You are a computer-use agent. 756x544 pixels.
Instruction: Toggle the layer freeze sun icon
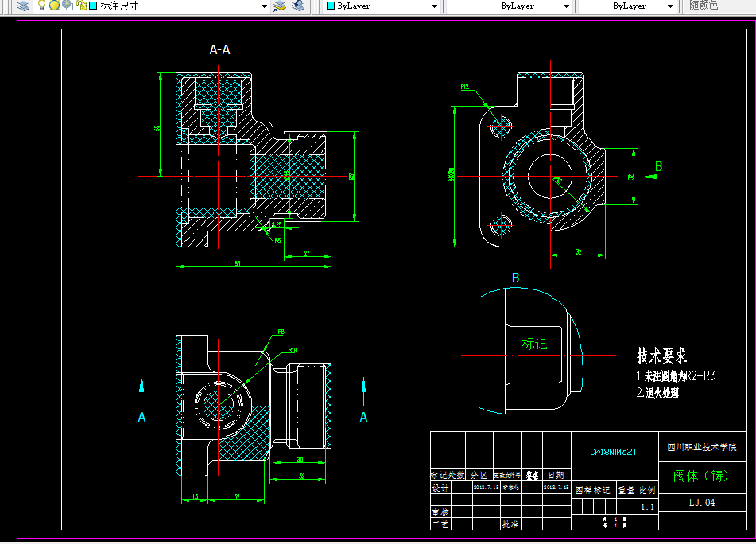[x=55, y=6]
